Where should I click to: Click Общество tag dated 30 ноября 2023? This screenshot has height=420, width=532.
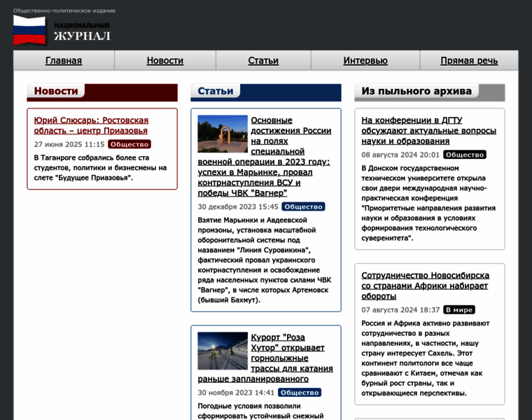[x=300, y=393]
